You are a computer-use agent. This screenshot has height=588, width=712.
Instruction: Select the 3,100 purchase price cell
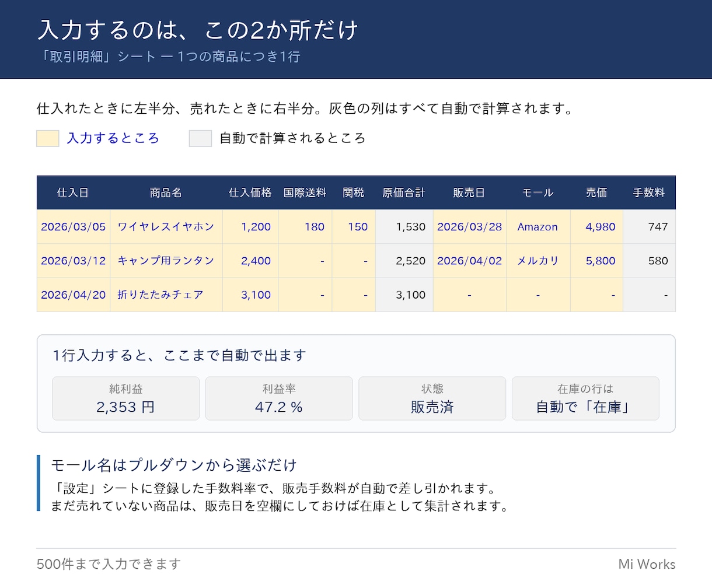[x=250, y=295]
